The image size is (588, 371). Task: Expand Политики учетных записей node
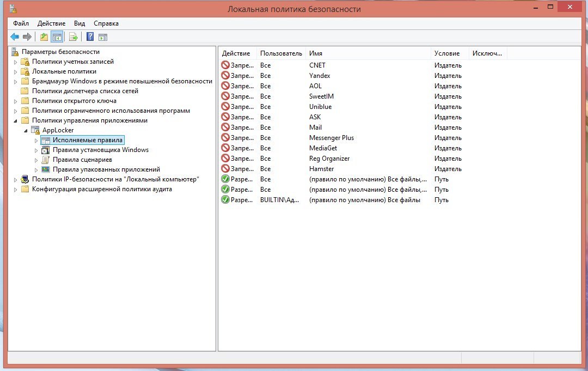(16, 62)
